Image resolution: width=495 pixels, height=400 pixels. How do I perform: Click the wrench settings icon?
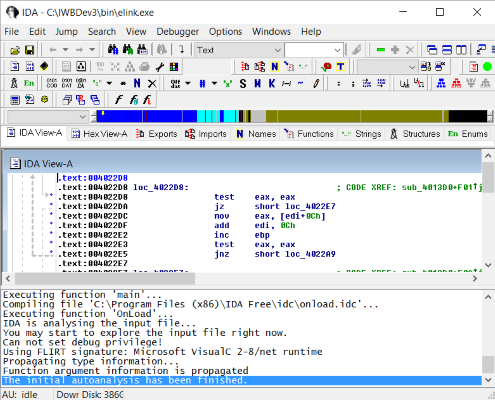(x=160, y=67)
